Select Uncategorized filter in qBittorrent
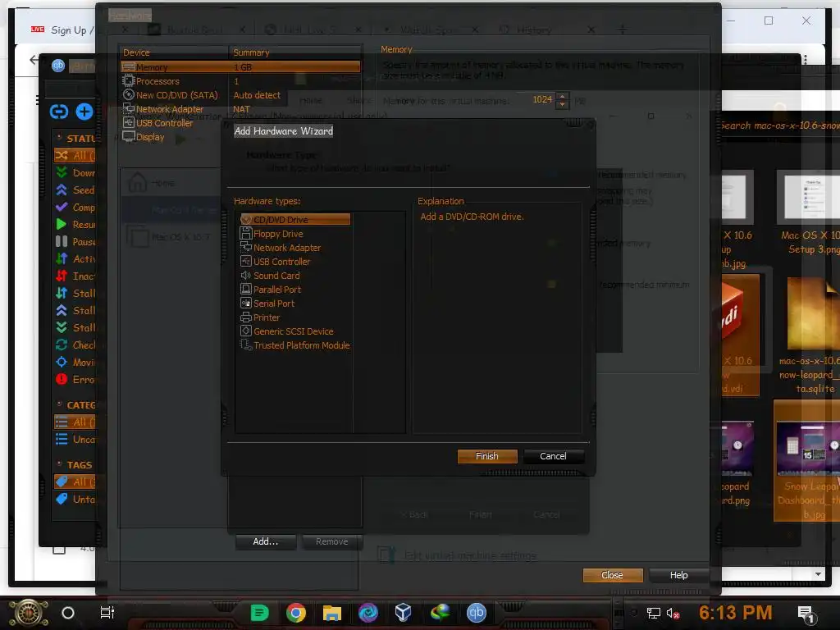This screenshot has height=630, width=840. pyautogui.click(x=75, y=440)
